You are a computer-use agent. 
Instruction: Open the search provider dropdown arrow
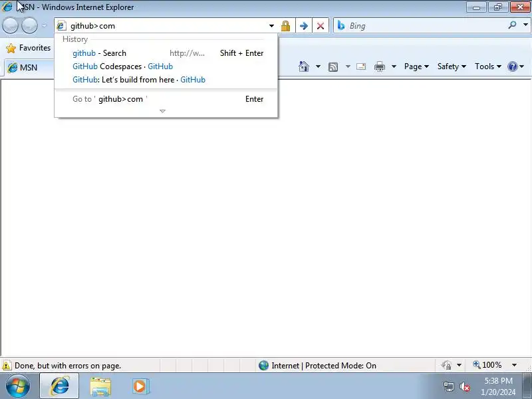(x=525, y=25)
